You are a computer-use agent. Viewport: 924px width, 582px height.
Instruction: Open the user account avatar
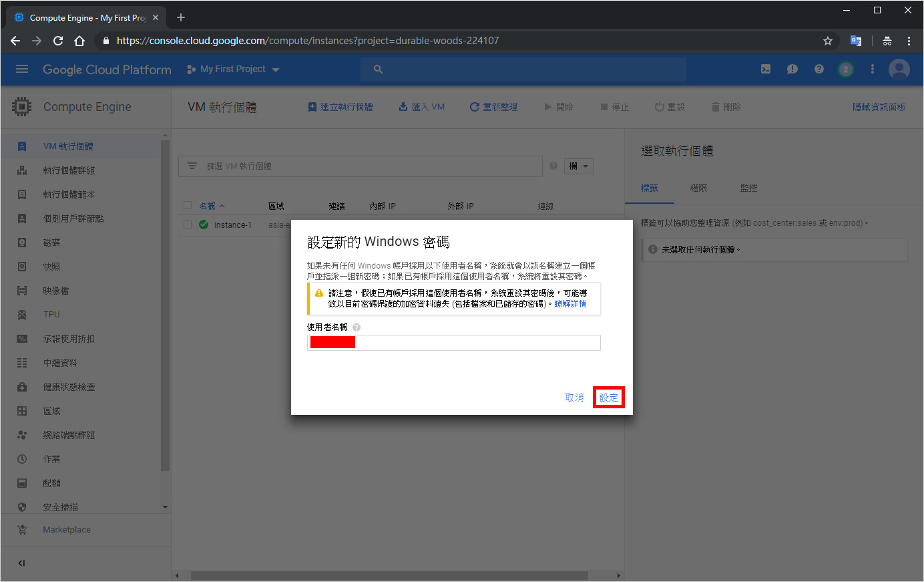[899, 69]
